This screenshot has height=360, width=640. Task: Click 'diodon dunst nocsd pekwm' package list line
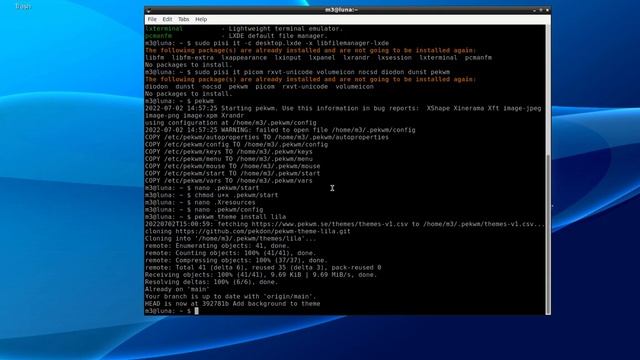click(x=259, y=87)
